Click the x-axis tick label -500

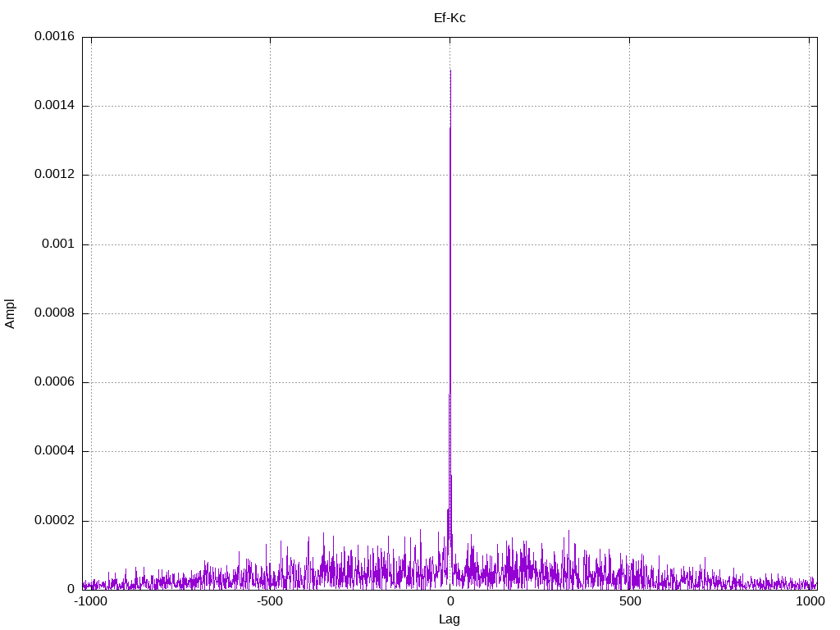pyautogui.click(x=269, y=601)
